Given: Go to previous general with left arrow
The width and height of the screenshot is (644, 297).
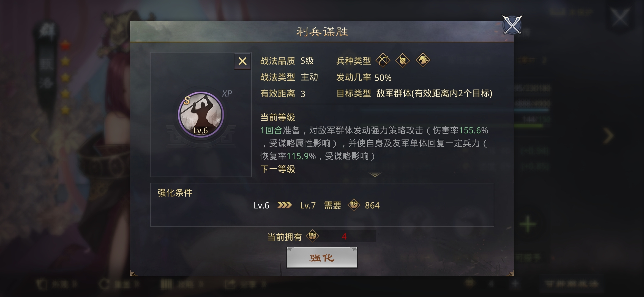Looking at the screenshot, I should (x=35, y=136).
